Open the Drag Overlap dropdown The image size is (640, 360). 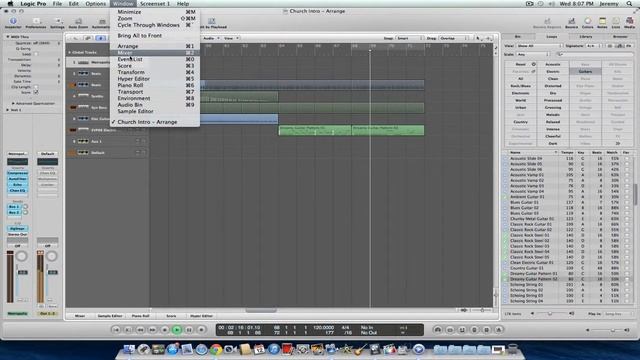(453, 38)
